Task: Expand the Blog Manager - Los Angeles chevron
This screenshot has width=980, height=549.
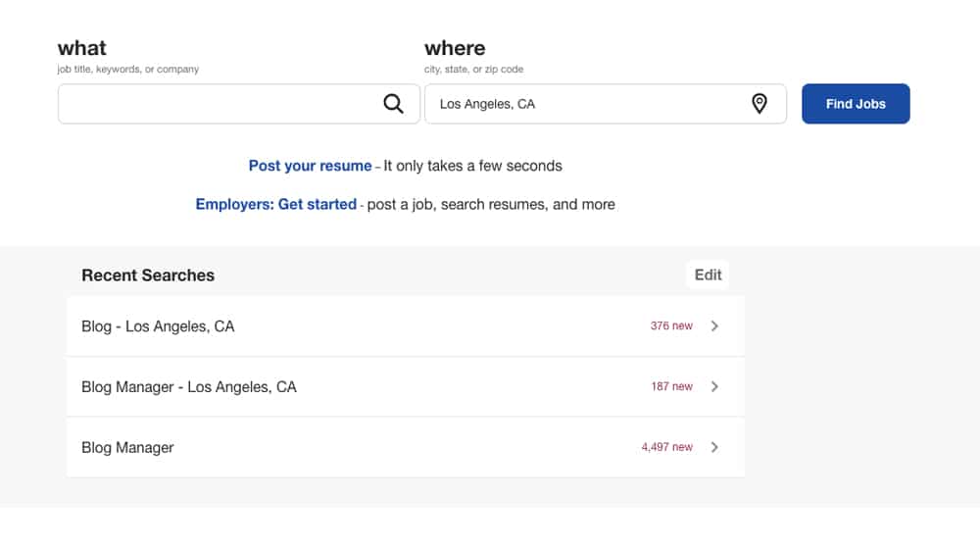Action: point(714,386)
